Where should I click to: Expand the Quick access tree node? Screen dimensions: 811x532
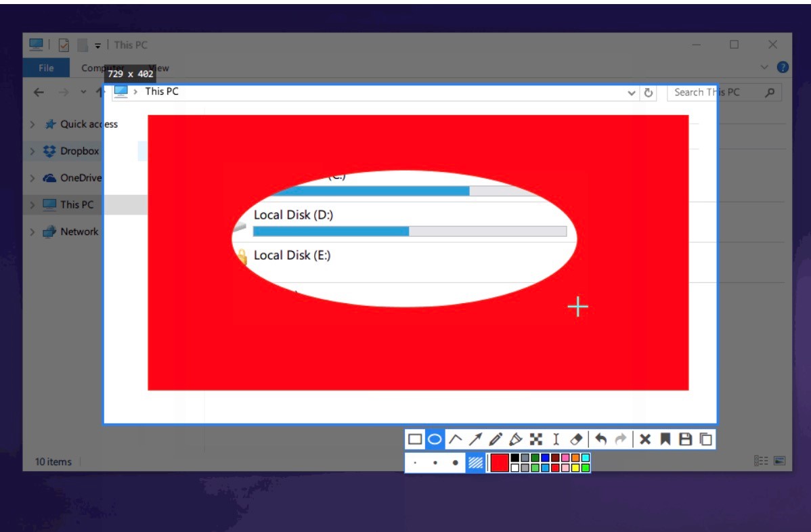click(x=32, y=124)
